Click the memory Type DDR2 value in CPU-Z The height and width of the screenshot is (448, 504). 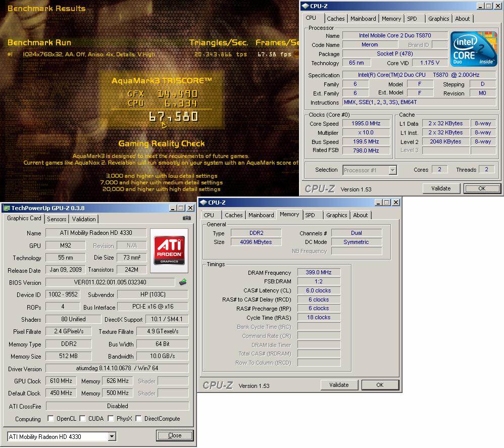[256, 233]
